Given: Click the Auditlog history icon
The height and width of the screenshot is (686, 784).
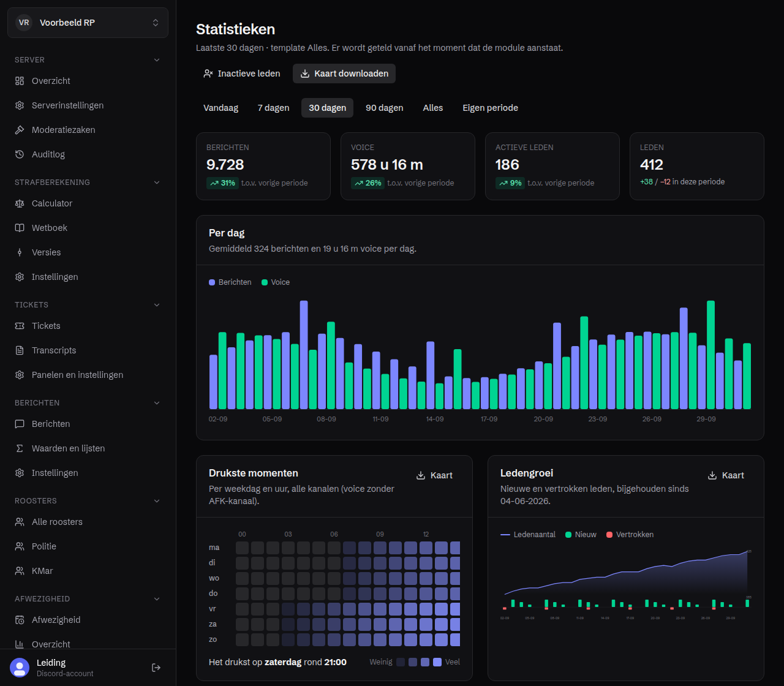Looking at the screenshot, I should (20, 154).
